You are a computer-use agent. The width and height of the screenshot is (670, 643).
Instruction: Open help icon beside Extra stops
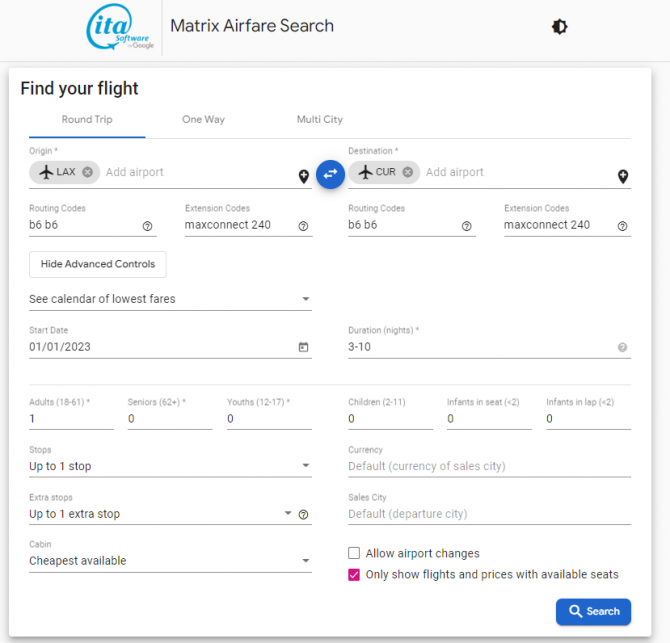pyautogui.click(x=303, y=514)
